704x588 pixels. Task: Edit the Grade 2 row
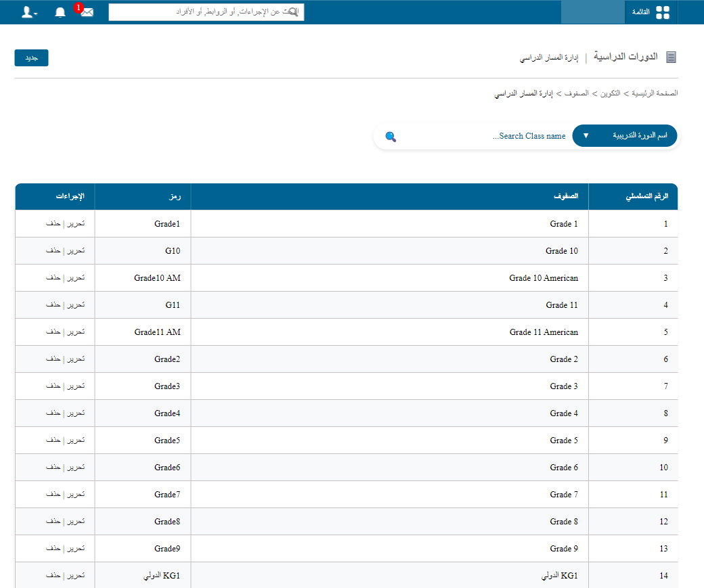point(76,359)
